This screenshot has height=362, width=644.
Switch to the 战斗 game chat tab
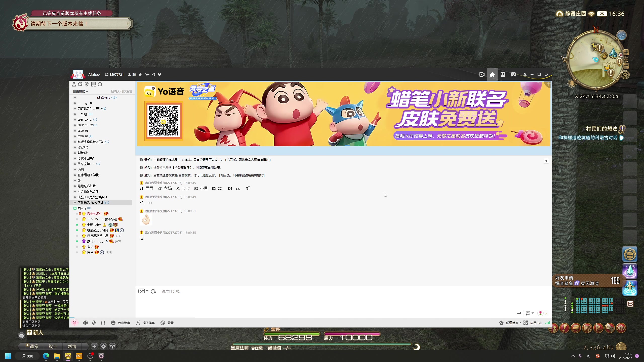click(53, 346)
